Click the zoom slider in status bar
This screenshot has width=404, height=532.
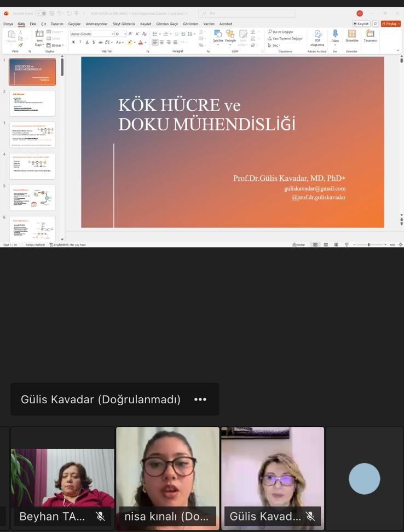coord(369,244)
